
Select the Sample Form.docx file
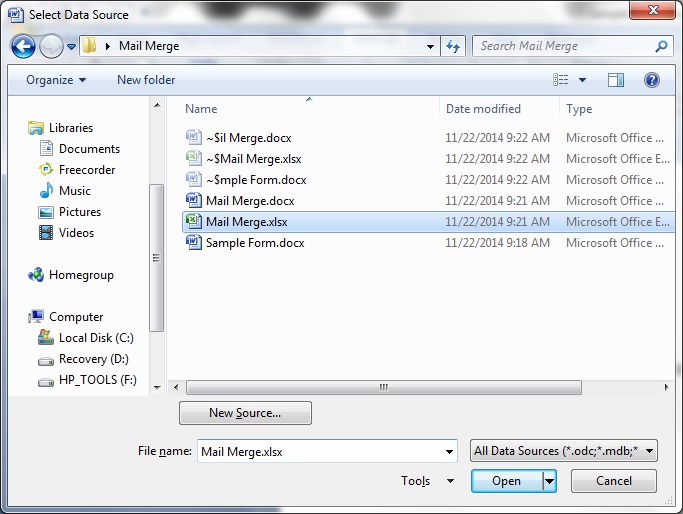coord(254,243)
